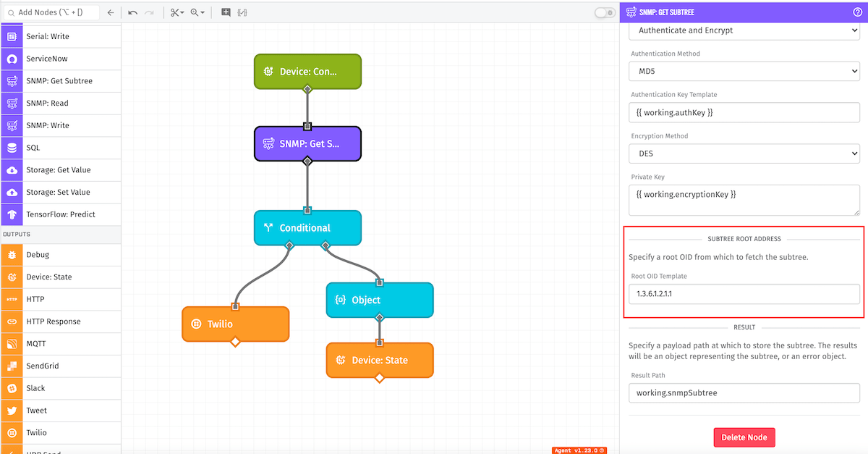Choose SNMP: Get Subtree in the palette list

[61, 81]
